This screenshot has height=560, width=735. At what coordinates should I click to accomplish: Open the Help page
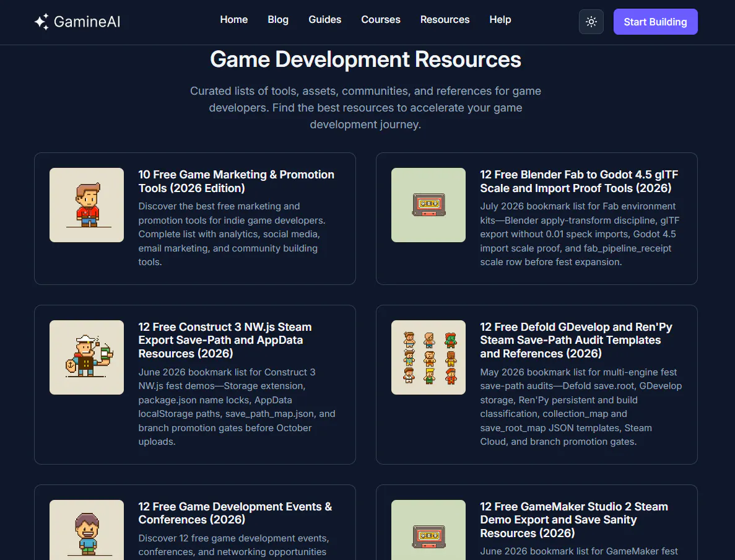pyautogui.click(x=500, y=20)
